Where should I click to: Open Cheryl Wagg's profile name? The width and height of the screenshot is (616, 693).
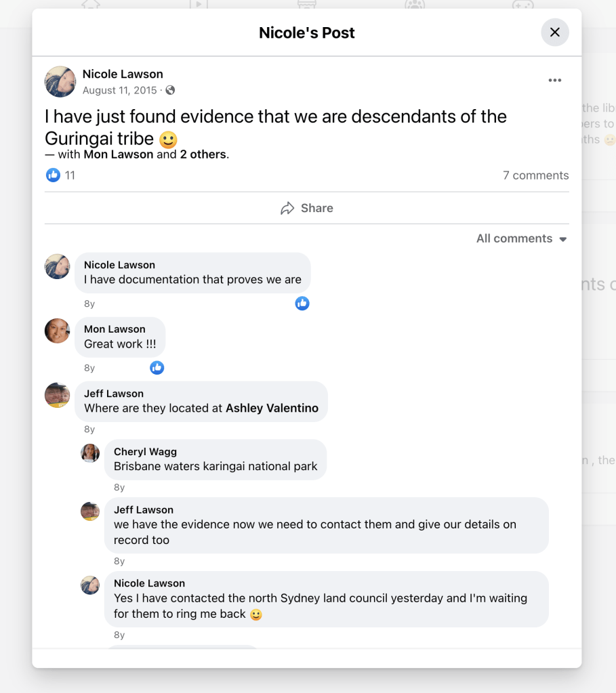pyautogui.click(x=145, y=452)
